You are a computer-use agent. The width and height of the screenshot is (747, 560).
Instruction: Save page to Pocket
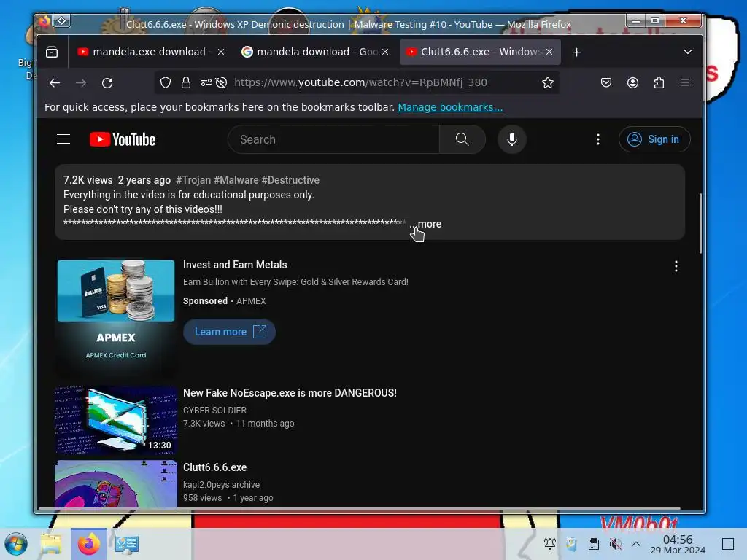tap(606, 83)
